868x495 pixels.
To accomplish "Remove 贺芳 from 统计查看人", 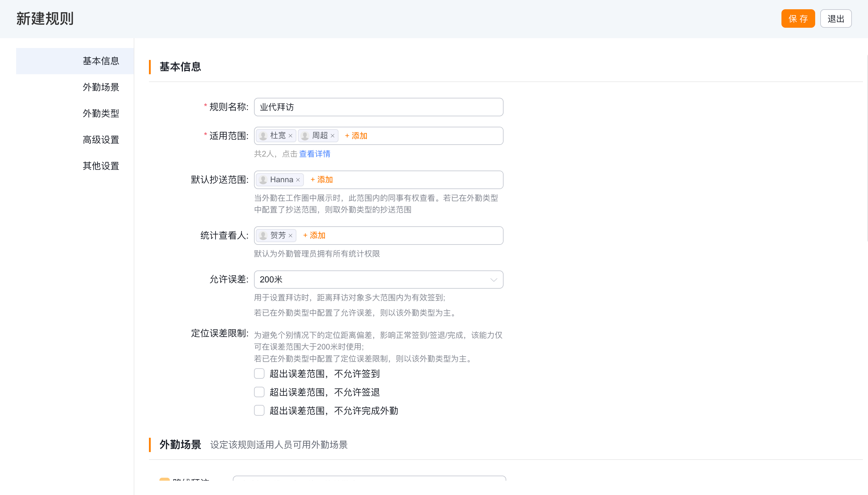I will pyautogui.click(x=290, y=236).
